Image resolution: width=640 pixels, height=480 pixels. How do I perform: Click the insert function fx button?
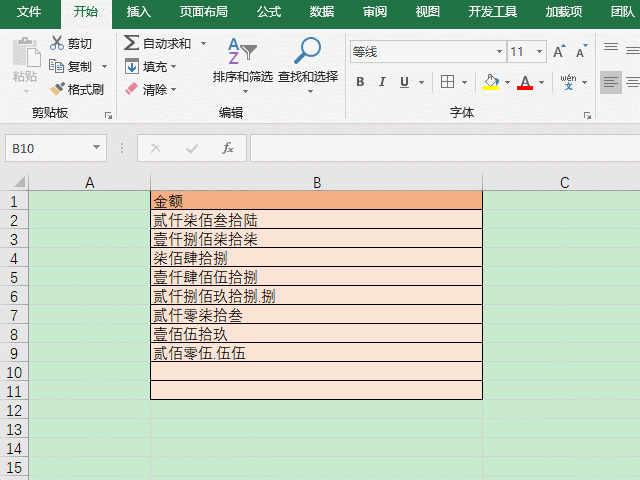pos(228,148)
